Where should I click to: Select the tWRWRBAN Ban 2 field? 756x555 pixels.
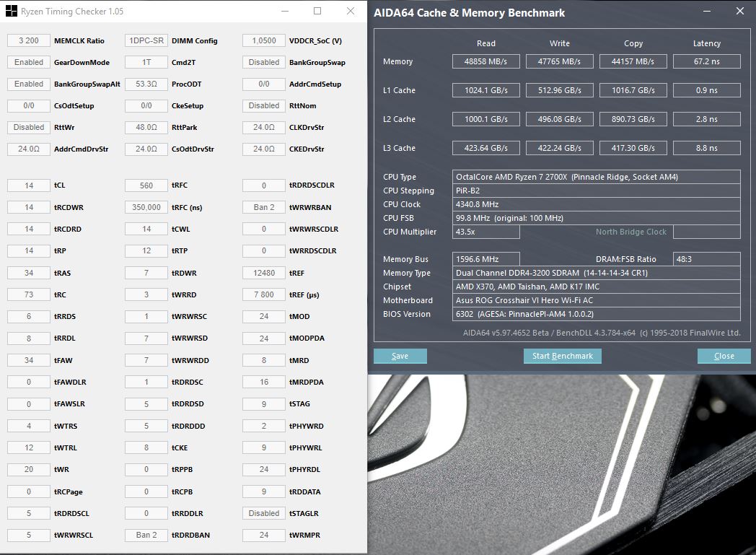click(264, 207)
